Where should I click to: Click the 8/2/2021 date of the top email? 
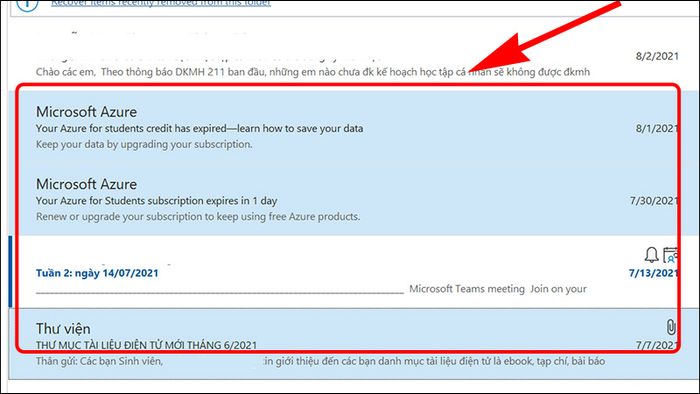(x=657, y=56)
